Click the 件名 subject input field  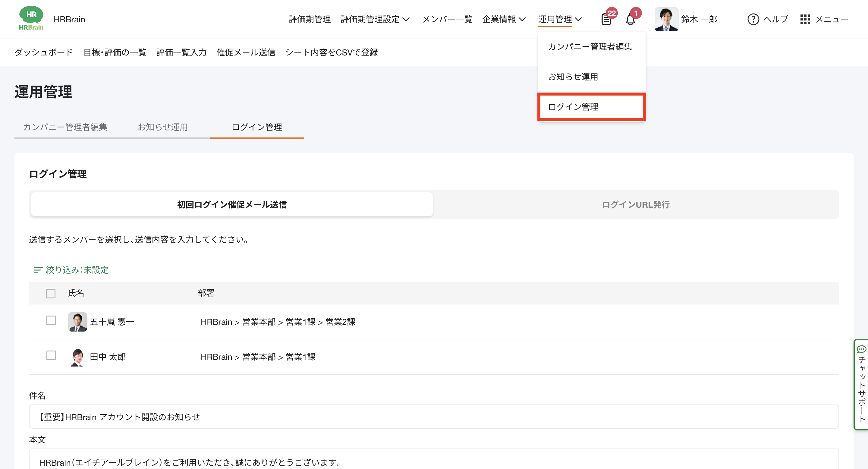point(434,417)
